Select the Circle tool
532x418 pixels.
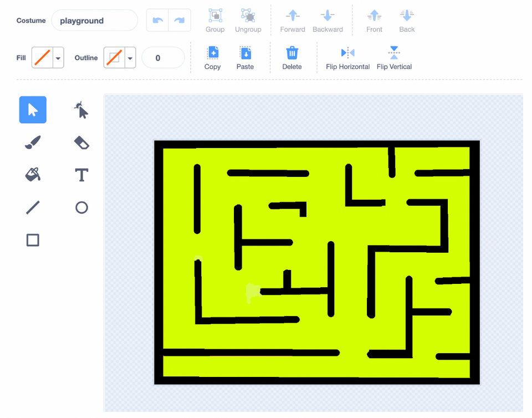click(x=81, y=207)
